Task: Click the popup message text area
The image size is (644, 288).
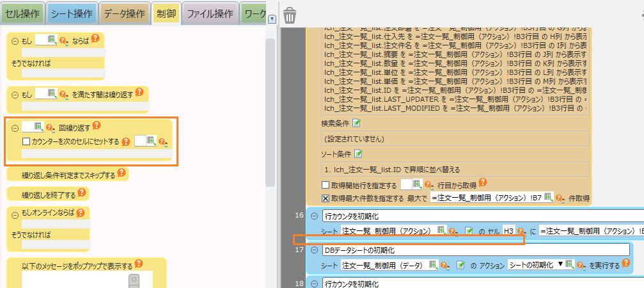Action: [x=87, y=280]
